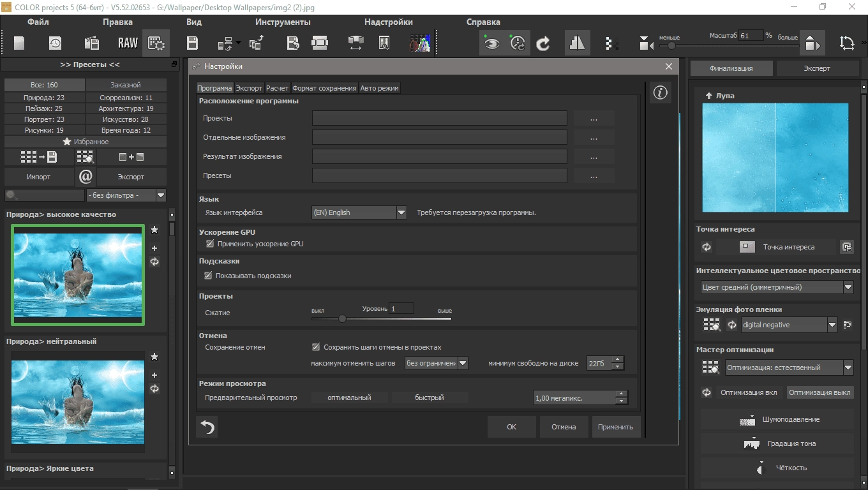Toggle the timed refresh clock icon
The width and height of the screenshot is (868, 490).
tap(518, 43)
